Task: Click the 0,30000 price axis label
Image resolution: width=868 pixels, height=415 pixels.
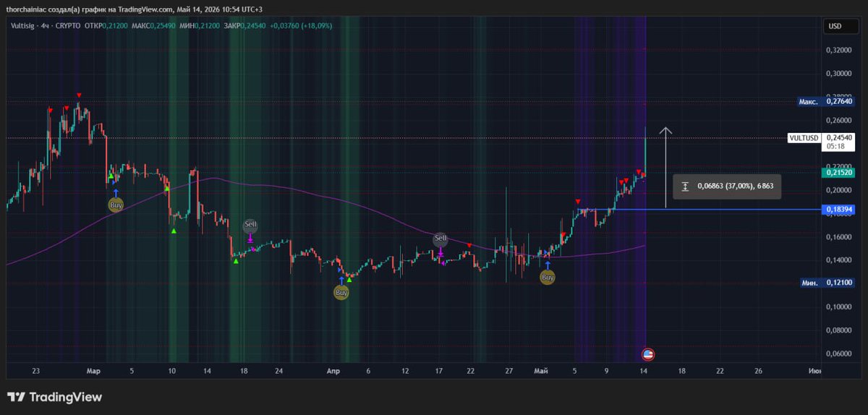Action: (x=839, y=74)
